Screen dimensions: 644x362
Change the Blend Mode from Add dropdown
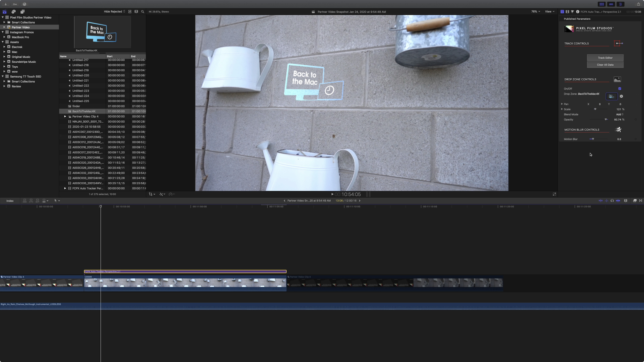619,114
